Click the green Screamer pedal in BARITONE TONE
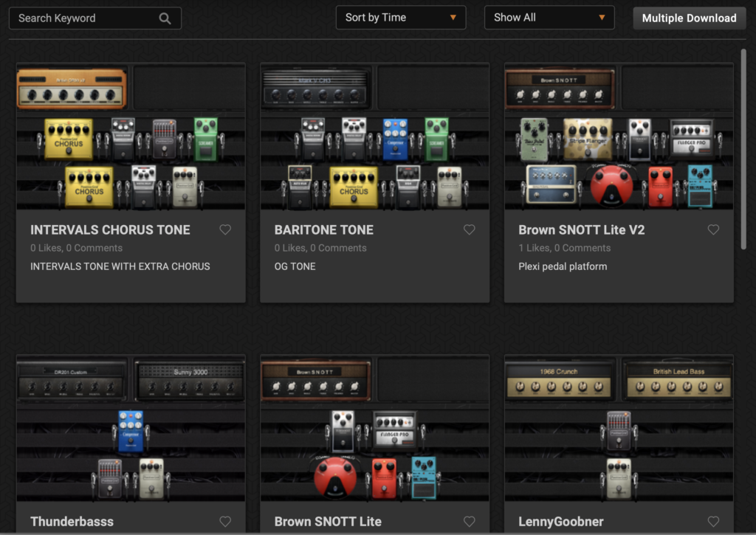 click(x=437, y=139)
